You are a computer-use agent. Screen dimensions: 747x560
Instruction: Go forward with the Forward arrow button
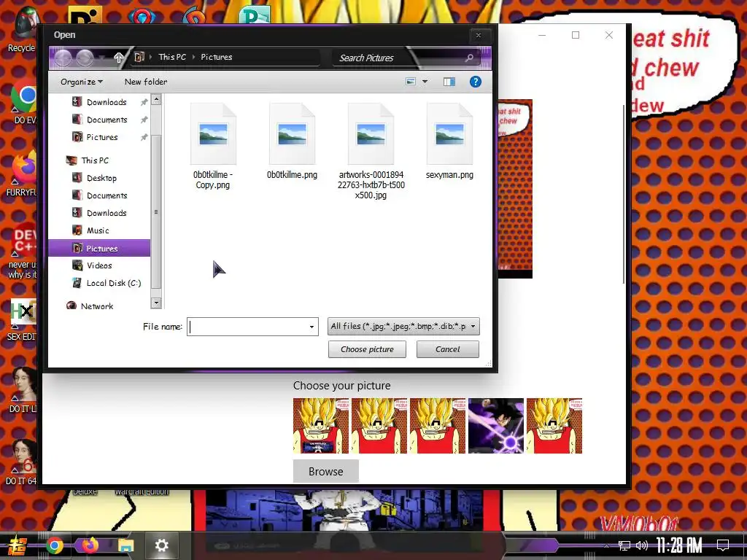(x=85, y=58)
